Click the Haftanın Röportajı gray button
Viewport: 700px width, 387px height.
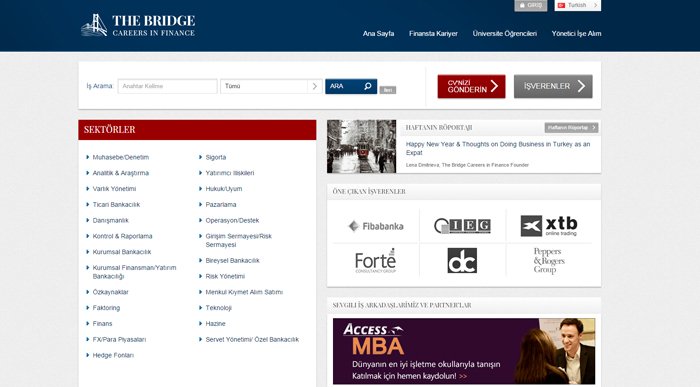point(571,128)
